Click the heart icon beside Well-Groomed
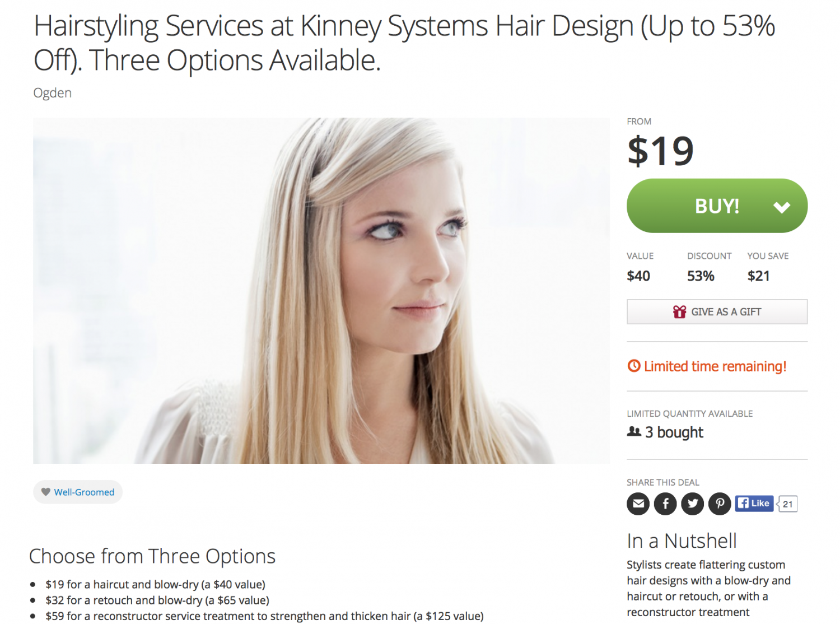 (46, 492)
